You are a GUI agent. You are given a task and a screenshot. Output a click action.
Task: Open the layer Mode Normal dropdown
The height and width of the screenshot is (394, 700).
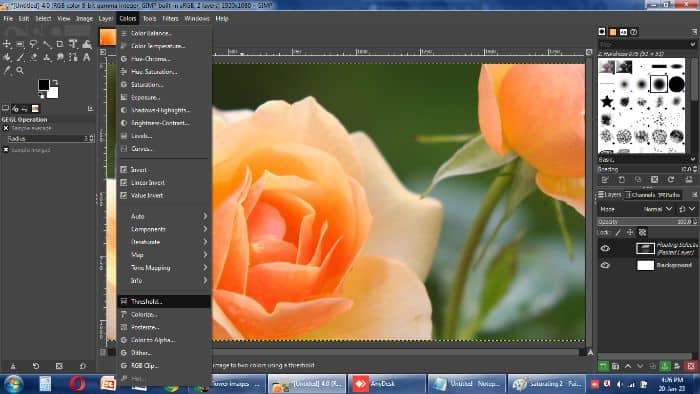[x=658, y=209]
